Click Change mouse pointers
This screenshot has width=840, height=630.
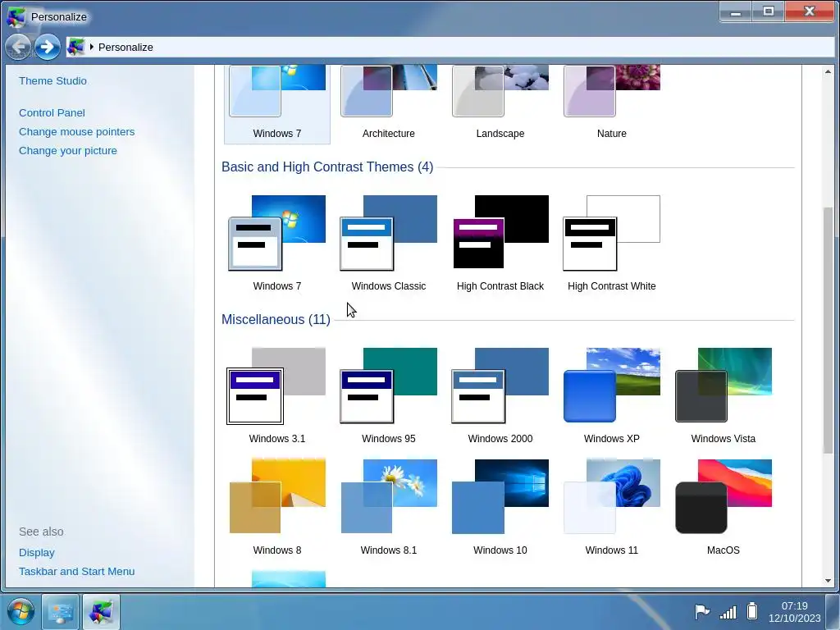coord(76,132)
